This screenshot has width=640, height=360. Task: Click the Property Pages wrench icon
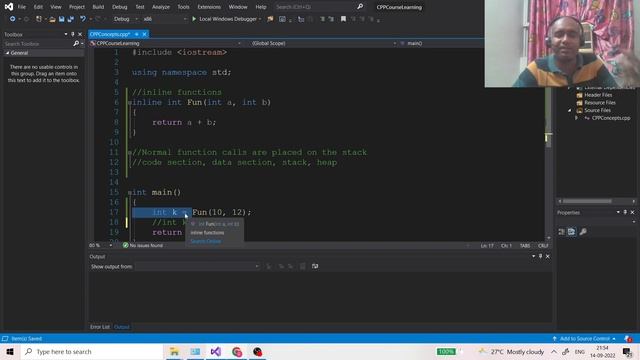point(583,231)
